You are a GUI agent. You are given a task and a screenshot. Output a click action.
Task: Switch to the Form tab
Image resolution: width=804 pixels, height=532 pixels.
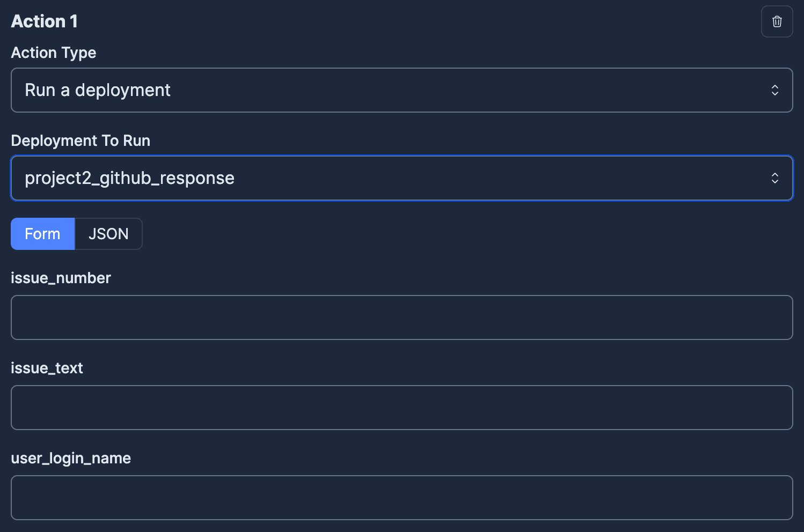[x=42, y=234]
